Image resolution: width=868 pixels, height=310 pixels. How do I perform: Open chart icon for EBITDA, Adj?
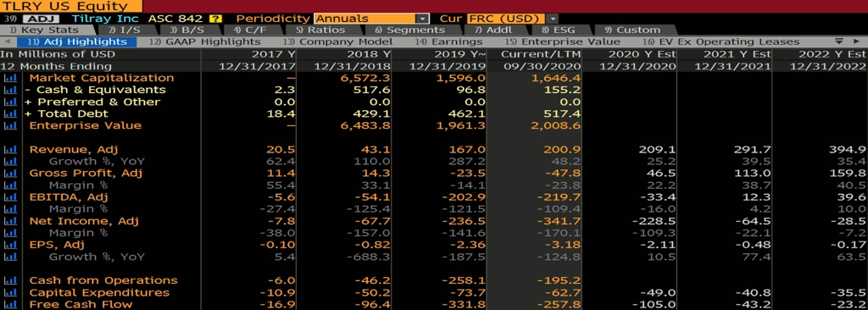click(x=9, y=197)
